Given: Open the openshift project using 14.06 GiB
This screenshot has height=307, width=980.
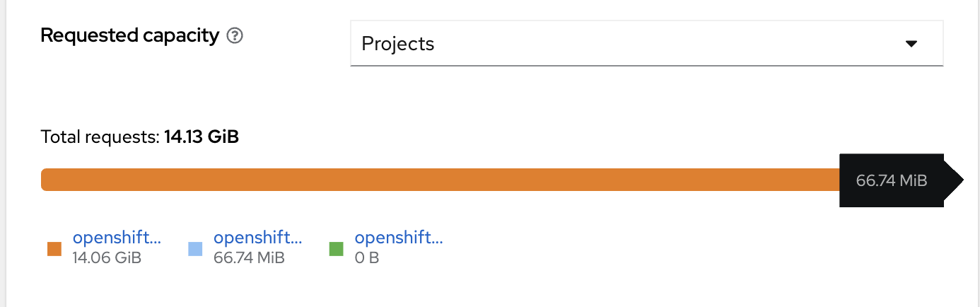Looking at the screenshot, I should click(117, 238).
